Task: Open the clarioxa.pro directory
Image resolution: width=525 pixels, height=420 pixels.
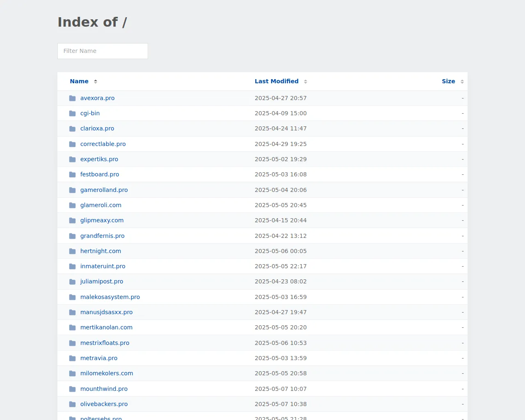Action: [97, 128]
